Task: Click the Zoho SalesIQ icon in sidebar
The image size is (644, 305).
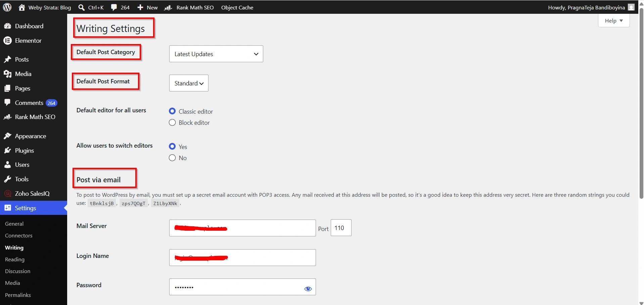Action: [x=7, y=194]
